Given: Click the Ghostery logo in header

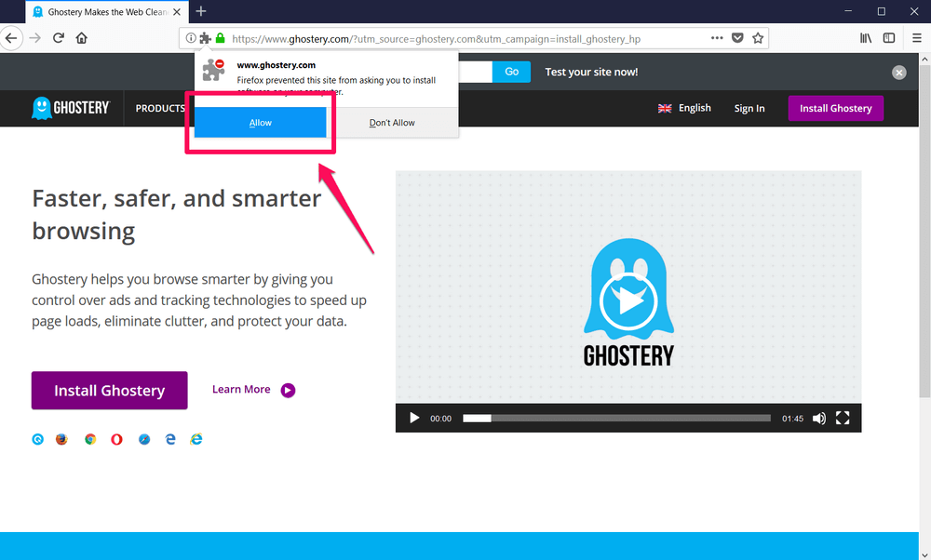Looking at the screenshot, I should coord(71,108).
